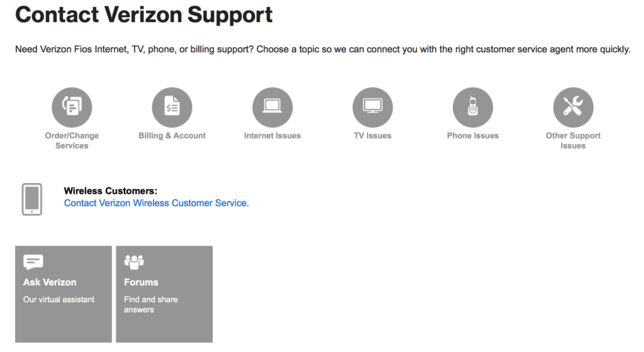Click the Ask Verizon chat bubble icon
644x352 pixels.
tap(33, 261)
